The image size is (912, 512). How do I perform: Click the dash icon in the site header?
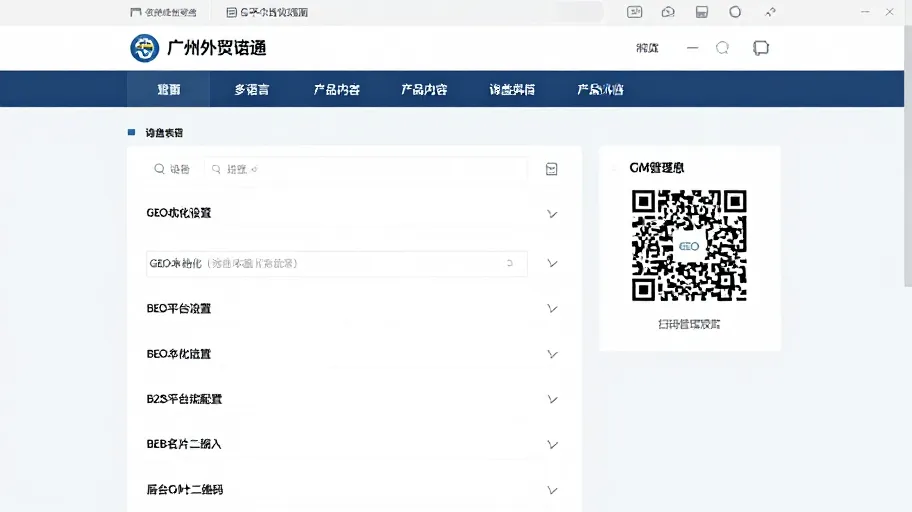[692, 48]
